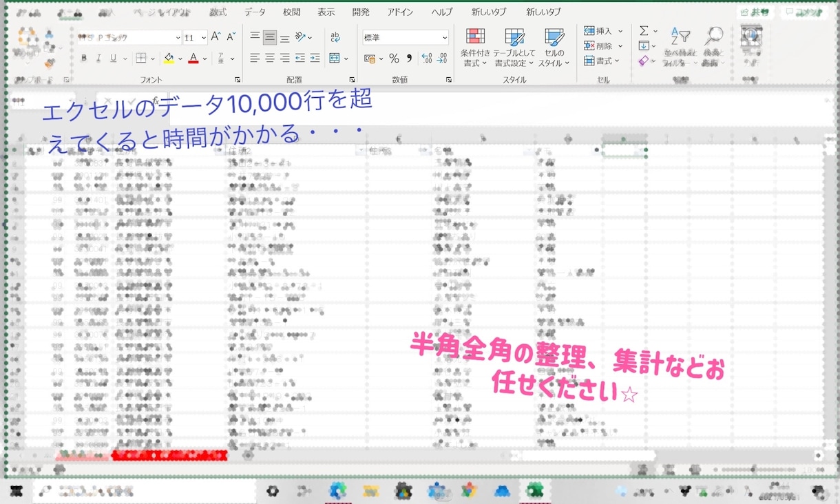Open fill color dropdown arrow
This screenshot has width=840, height=504.
click(180, 59)
